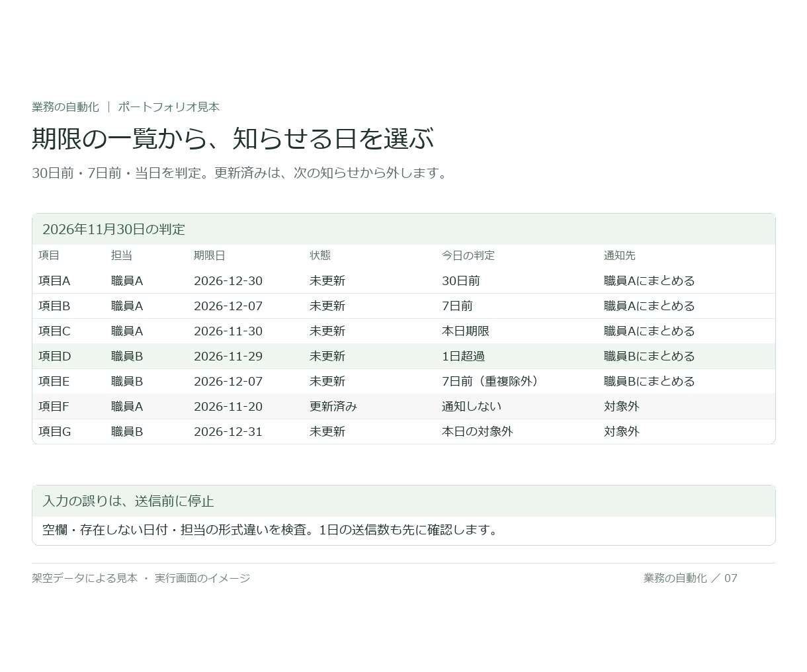Click the 本日期限 judgement cell

tap(466, 331)
